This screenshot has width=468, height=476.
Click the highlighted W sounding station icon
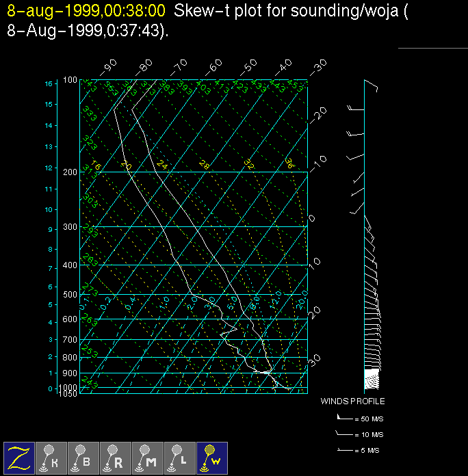pyautogui.click(x=212, y=458)
